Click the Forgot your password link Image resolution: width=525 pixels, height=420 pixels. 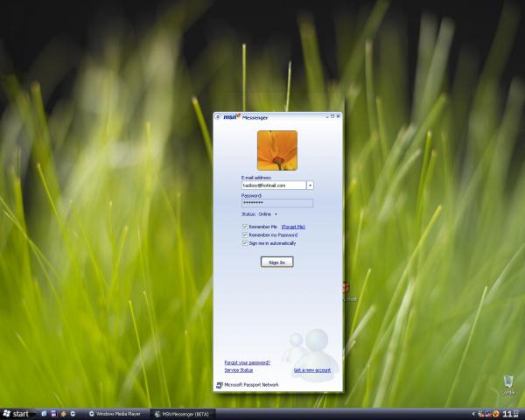click(247, 362)
